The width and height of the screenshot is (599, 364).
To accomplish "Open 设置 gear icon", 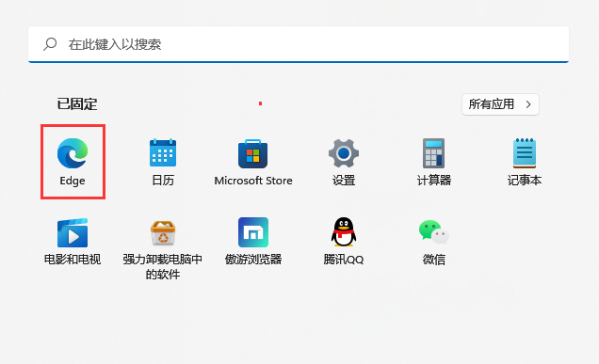I will [x=344, y=153].
